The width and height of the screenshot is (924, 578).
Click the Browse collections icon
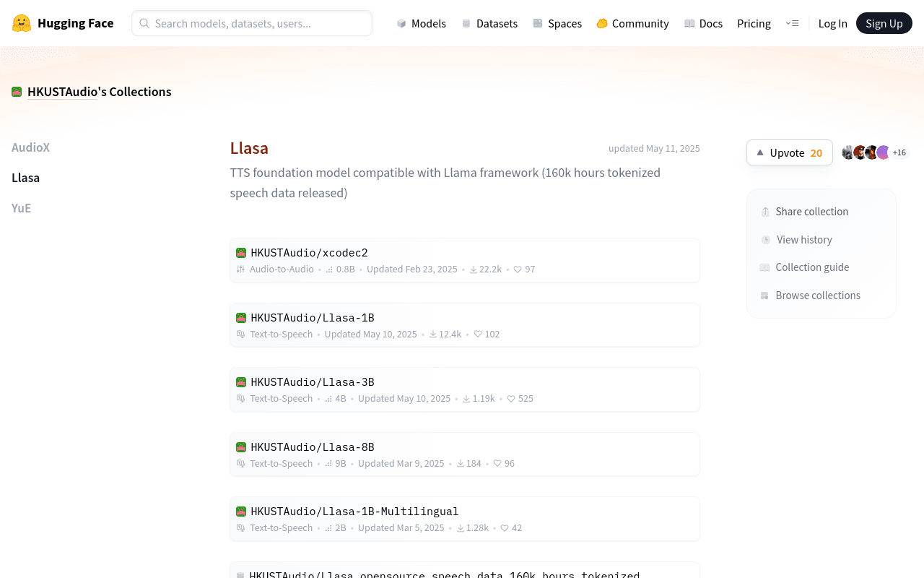[x=764, y=296]
